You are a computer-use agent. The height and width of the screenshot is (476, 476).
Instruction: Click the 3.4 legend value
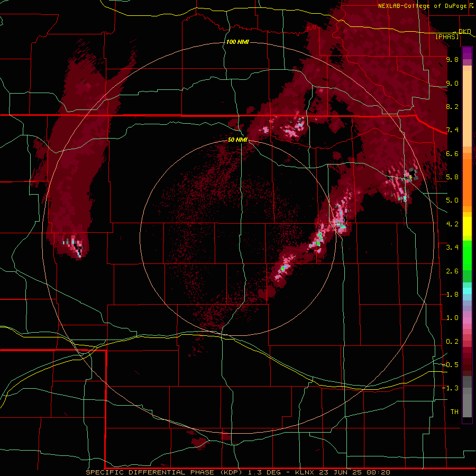tap(452, 248)
